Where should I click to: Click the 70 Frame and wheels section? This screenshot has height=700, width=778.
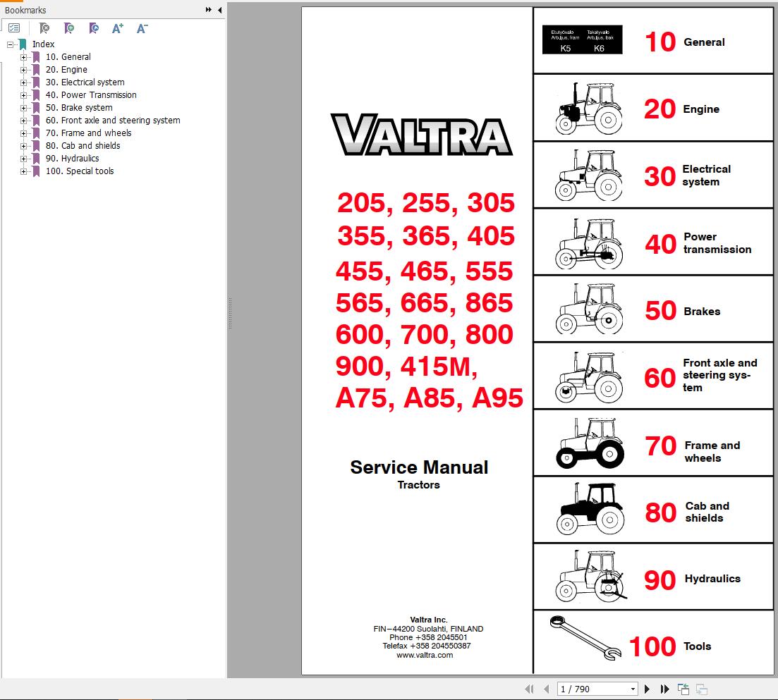653,443
